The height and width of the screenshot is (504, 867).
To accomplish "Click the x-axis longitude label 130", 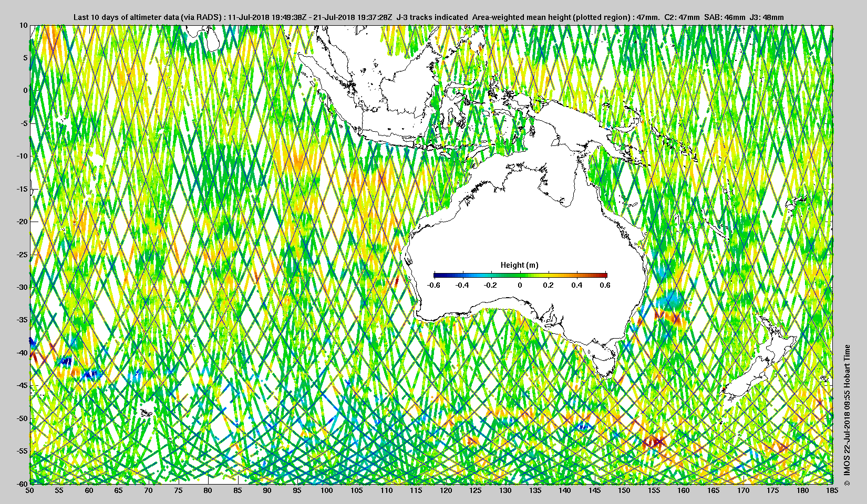I will pos(505,490).
